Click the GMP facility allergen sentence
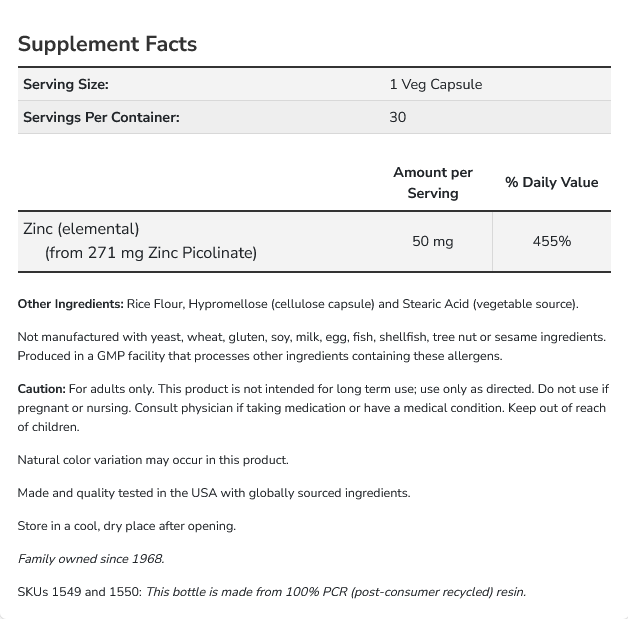Viewport: 628px width, 619px height. (x=260, y=356)
